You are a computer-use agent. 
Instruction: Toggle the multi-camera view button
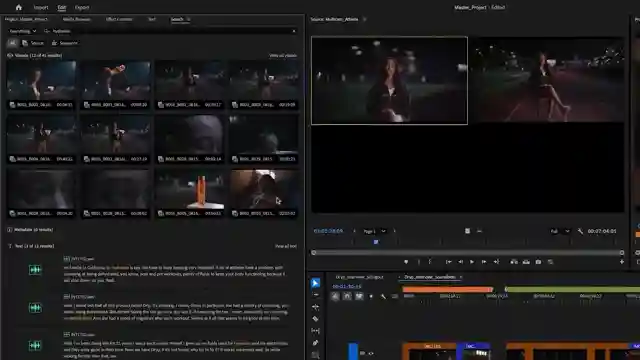click(x=550, y=262)
